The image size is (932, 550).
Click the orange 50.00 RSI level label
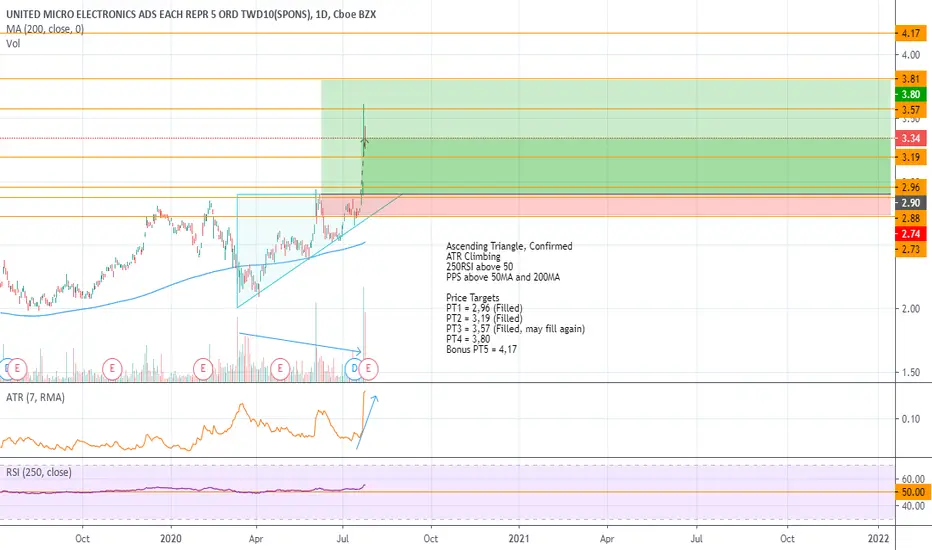point(913,492)
